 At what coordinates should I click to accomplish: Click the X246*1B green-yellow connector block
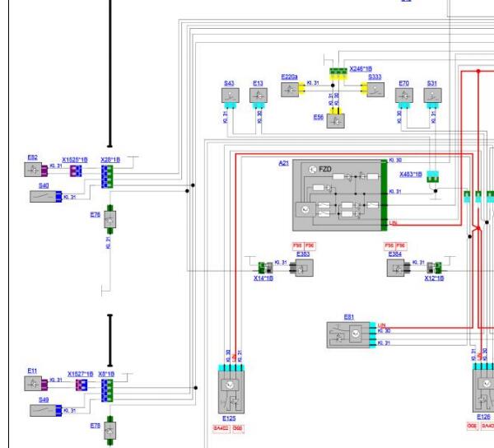pyautogui.click(x=338, y=73)
